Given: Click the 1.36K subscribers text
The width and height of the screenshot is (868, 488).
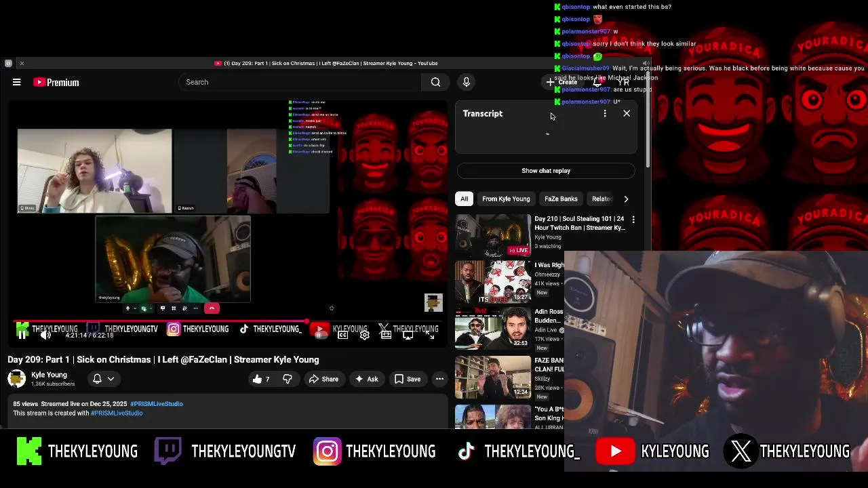Looking at the screenshot, I should pyautogui.click(x=53, y=384).
